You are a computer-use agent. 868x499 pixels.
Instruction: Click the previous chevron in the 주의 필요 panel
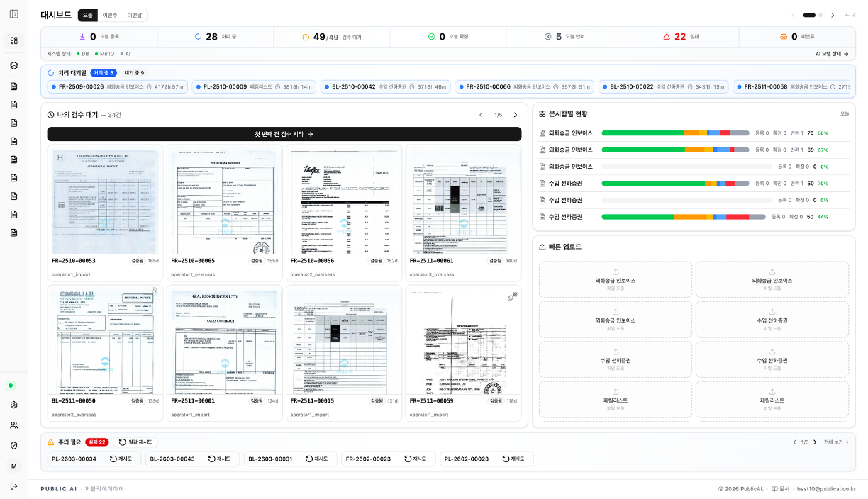(x=794, y=442)
